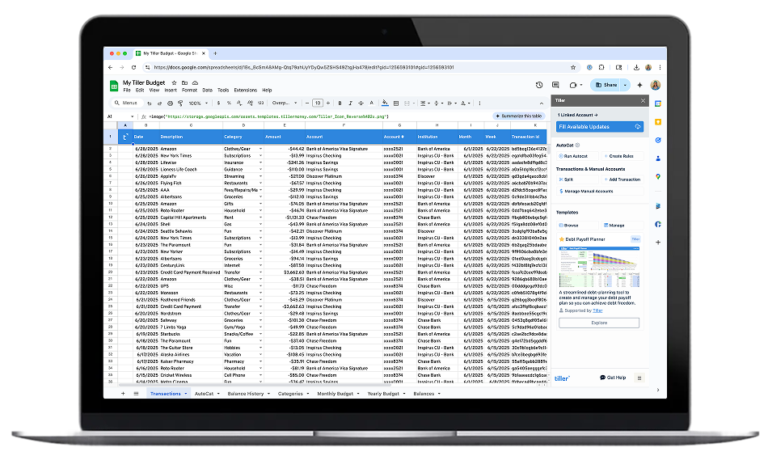This screenshot has height=456, width=768.
Task: Open the Share dropdown arrow
Action: coord(625,85)
